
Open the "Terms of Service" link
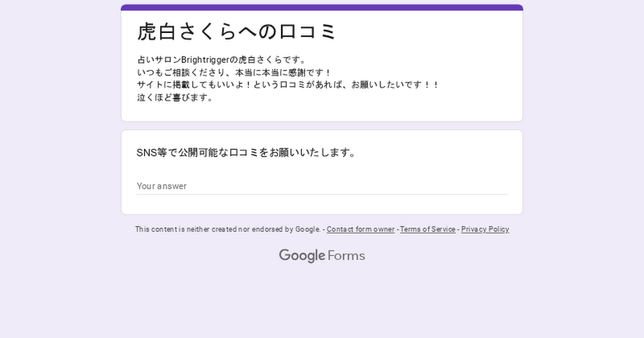(428, 229)
